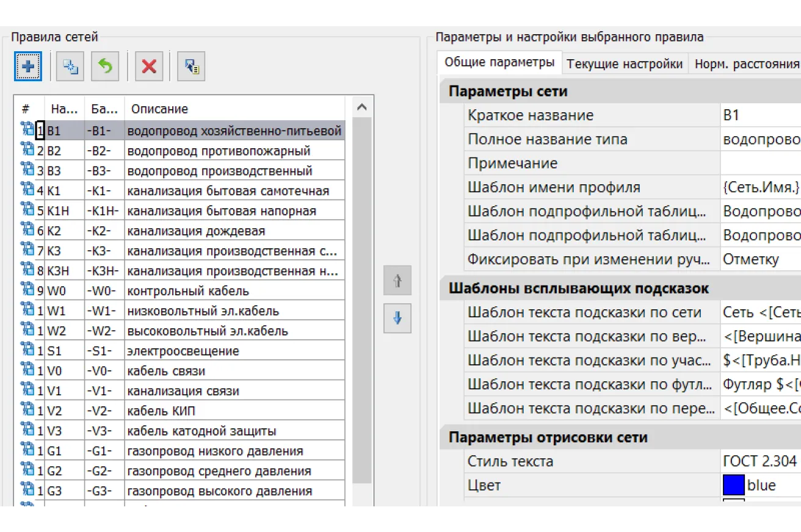Viewport: 801px width, 532px height.
Task: Select the W0 контрольный кабель row
Action: pos(188,291)
